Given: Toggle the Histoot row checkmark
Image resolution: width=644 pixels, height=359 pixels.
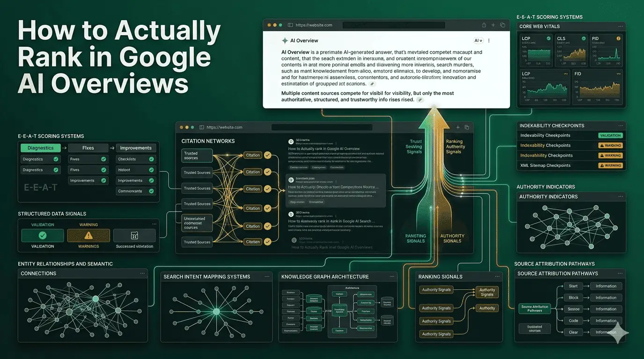Looking at the screenshot, I should [151, 170].
